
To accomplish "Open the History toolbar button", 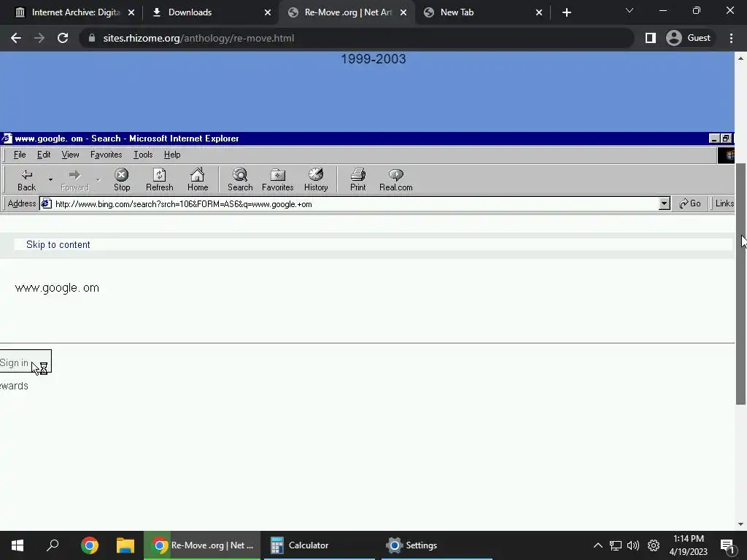I will (316, 179).
